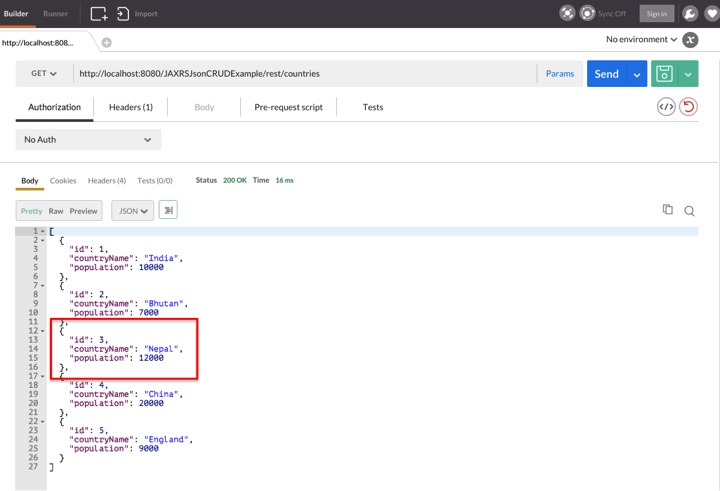Search within the response body
This screenshot has height=491, width=720.
[x=689, y=211]
